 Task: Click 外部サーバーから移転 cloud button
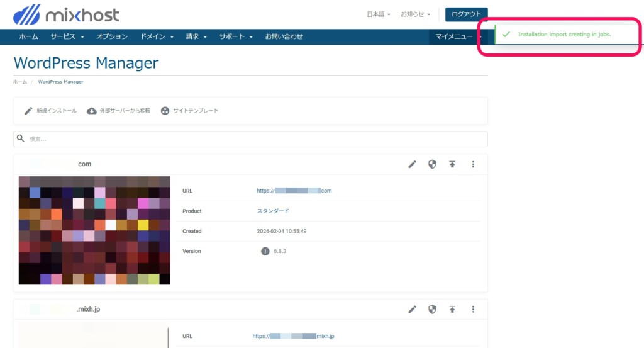[118, 111]
